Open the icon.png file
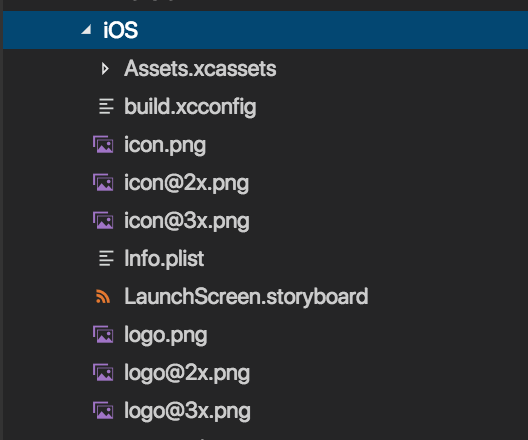The image size is (528, 440). [165, 145]
